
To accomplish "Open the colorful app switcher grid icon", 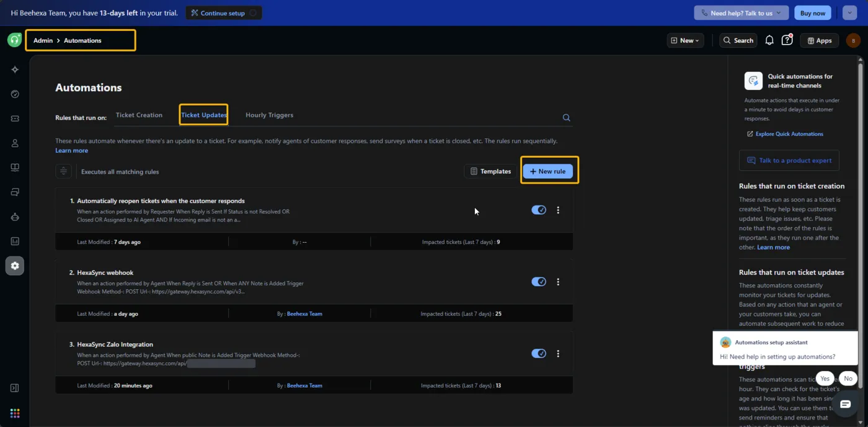I will pyautogui.click(x=15, y=413).
